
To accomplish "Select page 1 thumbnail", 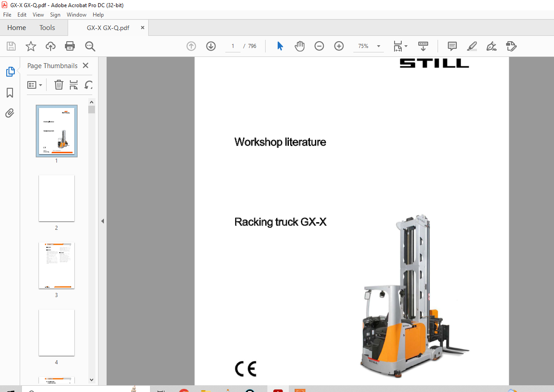I will [x=56, y=131].
